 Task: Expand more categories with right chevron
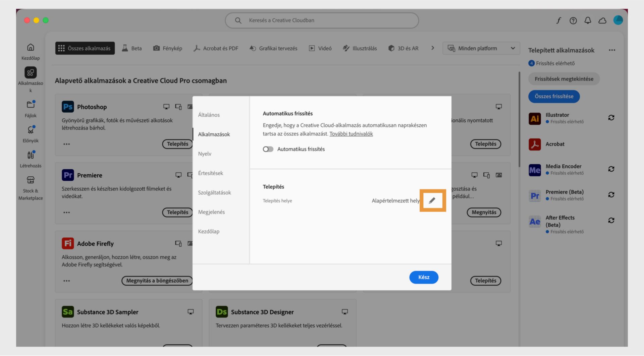(433, 48)
